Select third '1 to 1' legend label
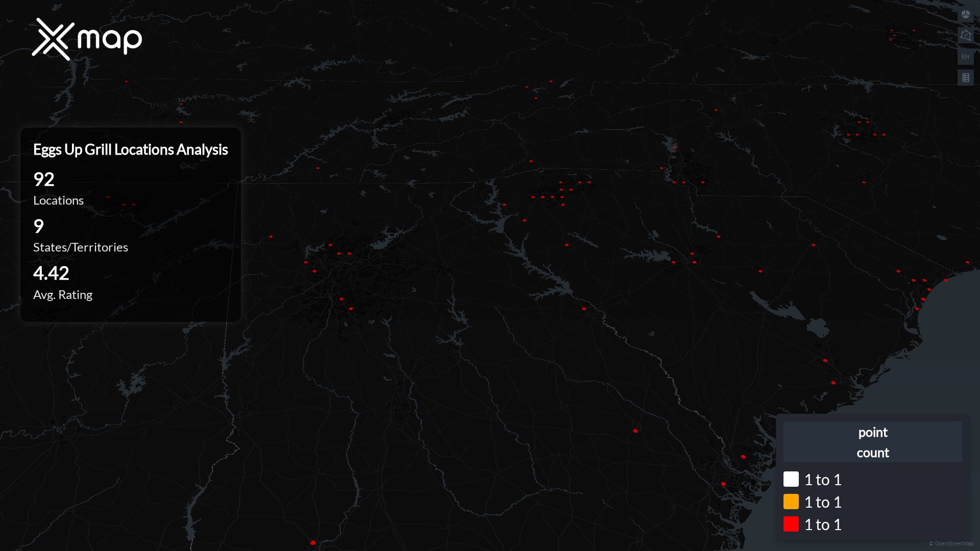 click(823, 524)
